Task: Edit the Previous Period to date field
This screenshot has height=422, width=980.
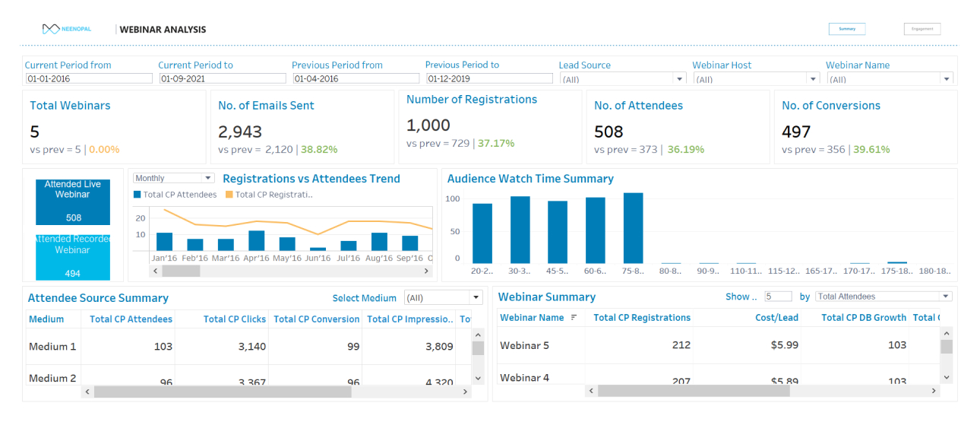Action: (x=490, y=78)
